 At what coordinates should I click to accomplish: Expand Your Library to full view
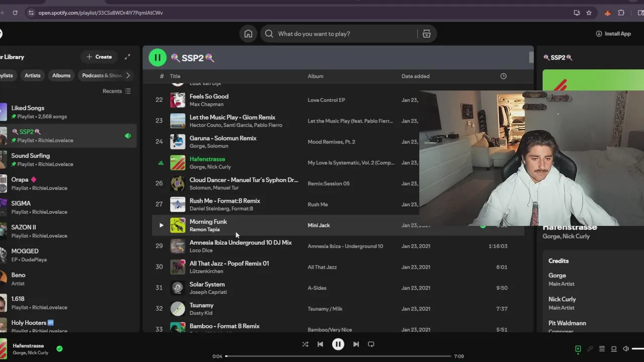(x=127, y=57)
